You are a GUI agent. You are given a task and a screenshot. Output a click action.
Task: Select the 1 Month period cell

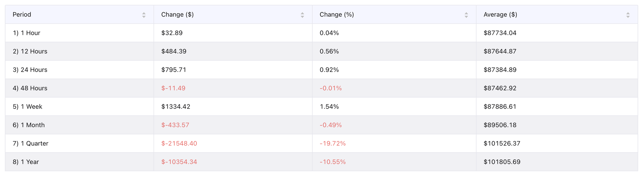coord(29,125)
